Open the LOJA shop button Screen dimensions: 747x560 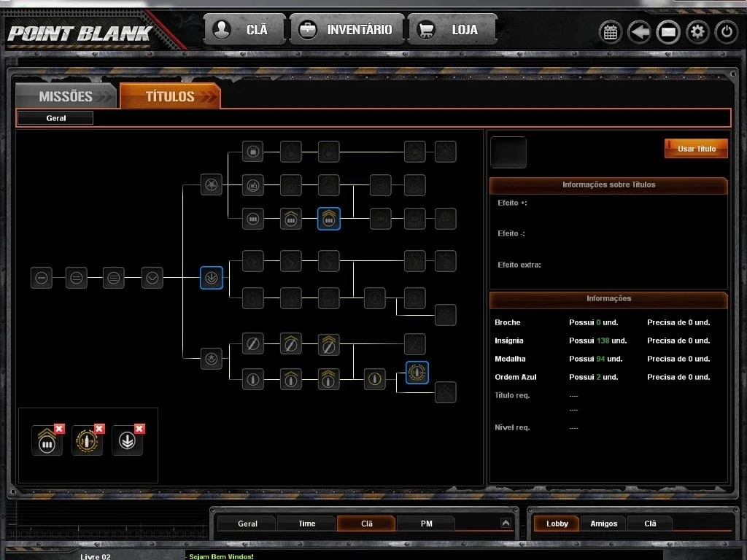pos(452,29)
